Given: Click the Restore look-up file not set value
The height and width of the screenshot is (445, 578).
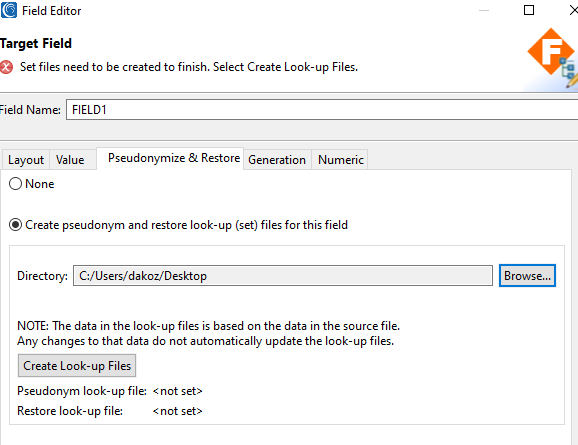Looking at the screenshot, I should click(x=177, y=411).
